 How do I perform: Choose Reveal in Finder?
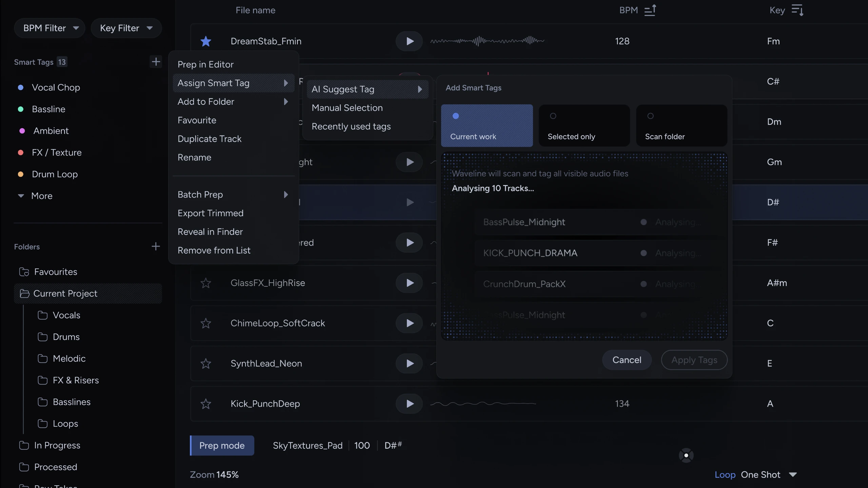click(210, 232)
